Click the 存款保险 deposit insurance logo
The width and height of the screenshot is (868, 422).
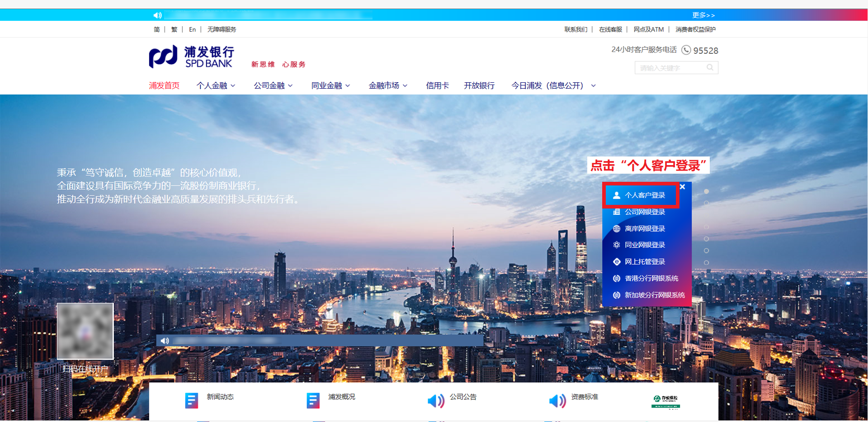(665, 402)
